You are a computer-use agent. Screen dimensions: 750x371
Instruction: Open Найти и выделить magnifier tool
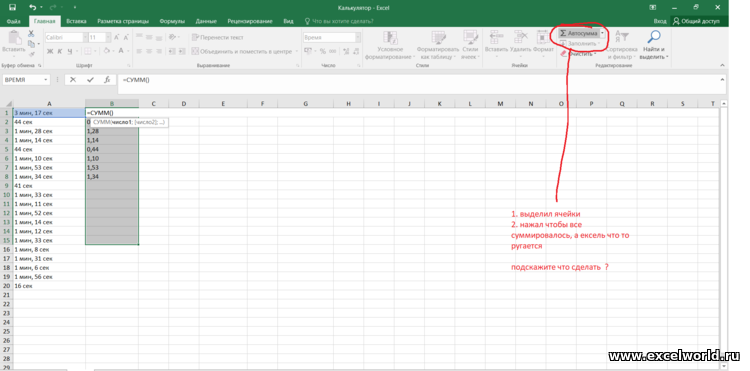point(653,45)
